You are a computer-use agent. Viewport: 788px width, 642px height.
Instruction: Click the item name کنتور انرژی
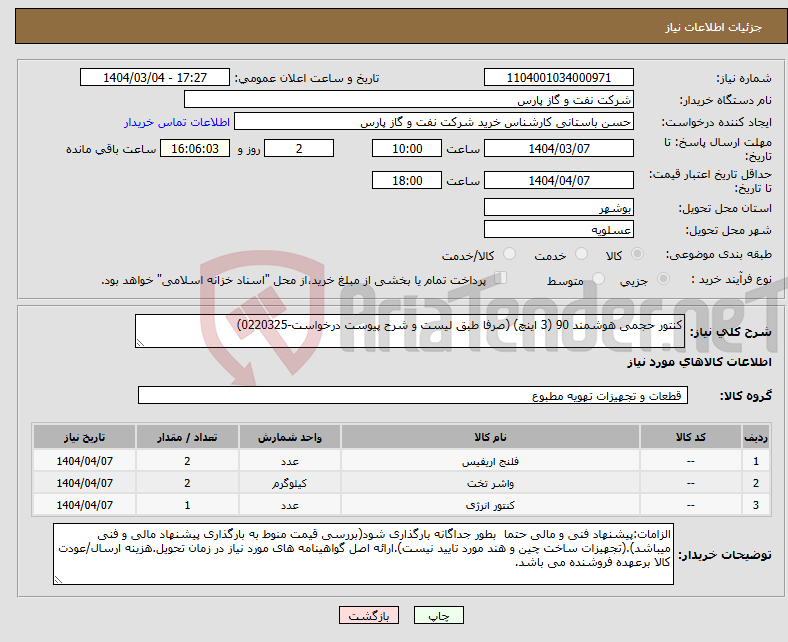tap(490, 505)
